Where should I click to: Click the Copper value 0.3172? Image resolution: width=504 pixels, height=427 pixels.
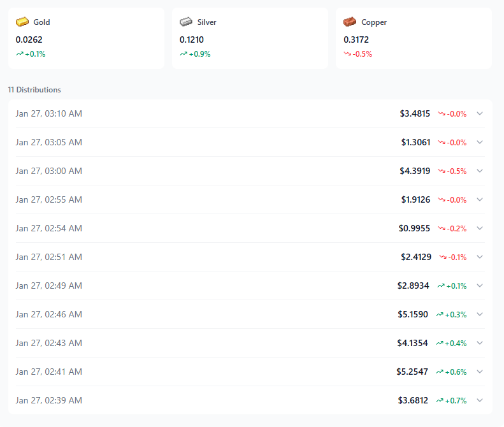click(x=356, y=40)
